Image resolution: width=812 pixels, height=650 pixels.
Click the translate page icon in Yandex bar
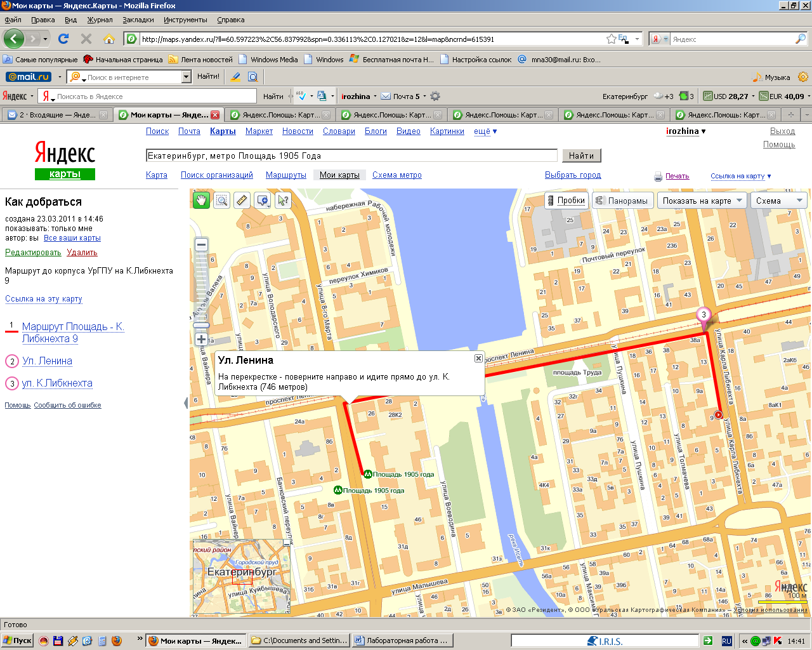pyautogui.click(x=322, y=96)
